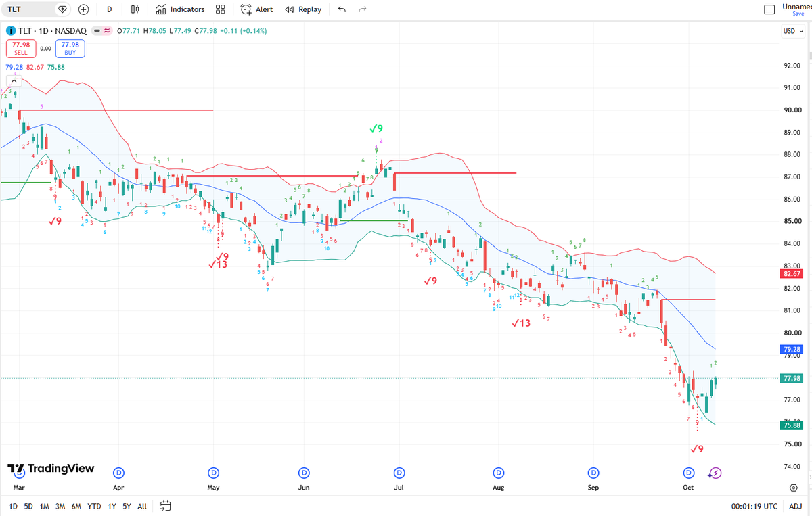Save the chart layout
Viewport: 812px width, 516px height.
798,14
